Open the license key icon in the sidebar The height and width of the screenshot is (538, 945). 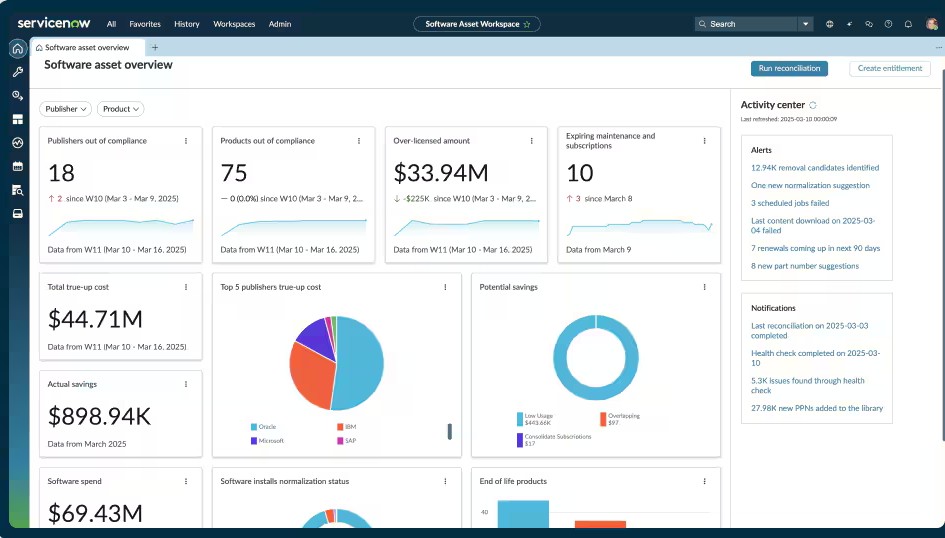pyautogui.click(x=17, y=96)
